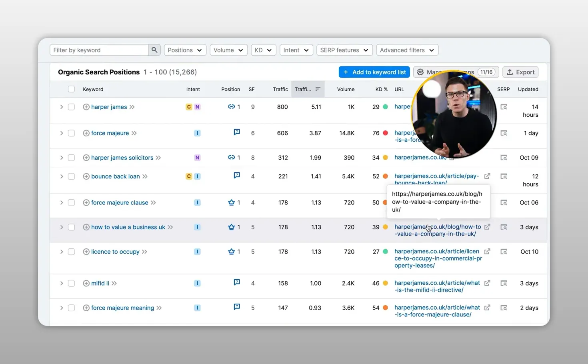Open the 'force majeure clause' keyword link
The height and width of the screenshot is (364, 588).
(120, 203)
